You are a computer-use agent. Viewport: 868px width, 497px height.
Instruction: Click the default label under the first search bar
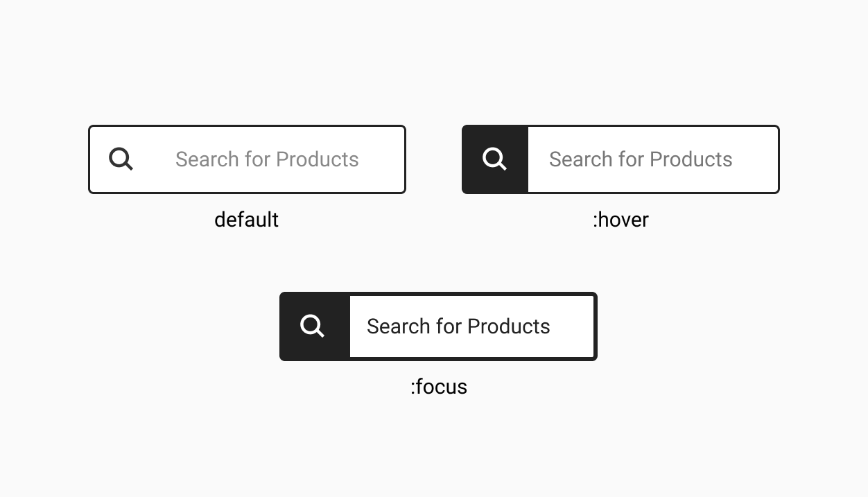pyautogui.click(x=246, y=220)
